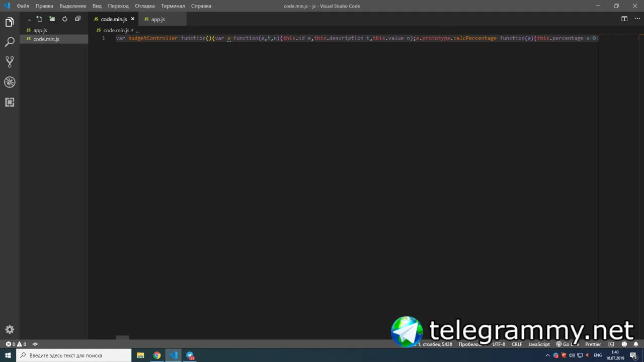Image resolution: width=644 pixels, height=362 pixels.
Task: Open the Терминал menu
Action: pyautogui.click(x=173, y=6)
